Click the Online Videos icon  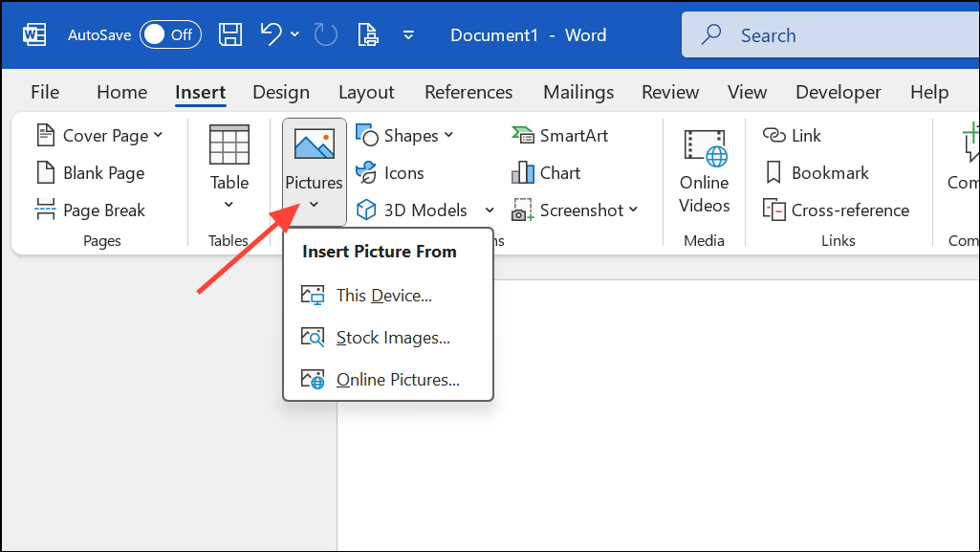(706, 149)
